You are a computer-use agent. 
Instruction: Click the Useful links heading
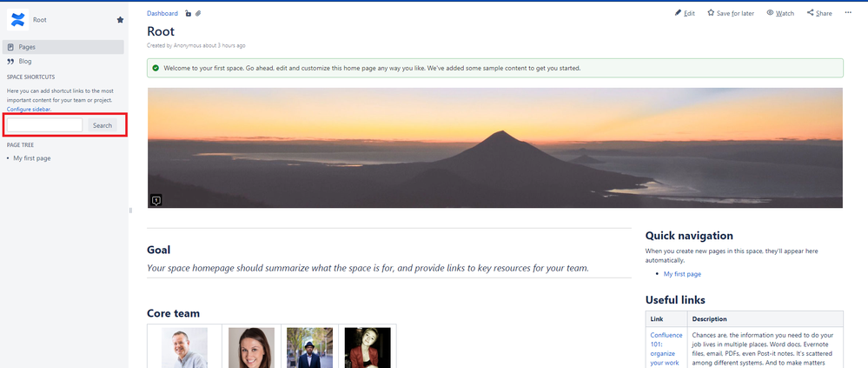click(675, 300)
